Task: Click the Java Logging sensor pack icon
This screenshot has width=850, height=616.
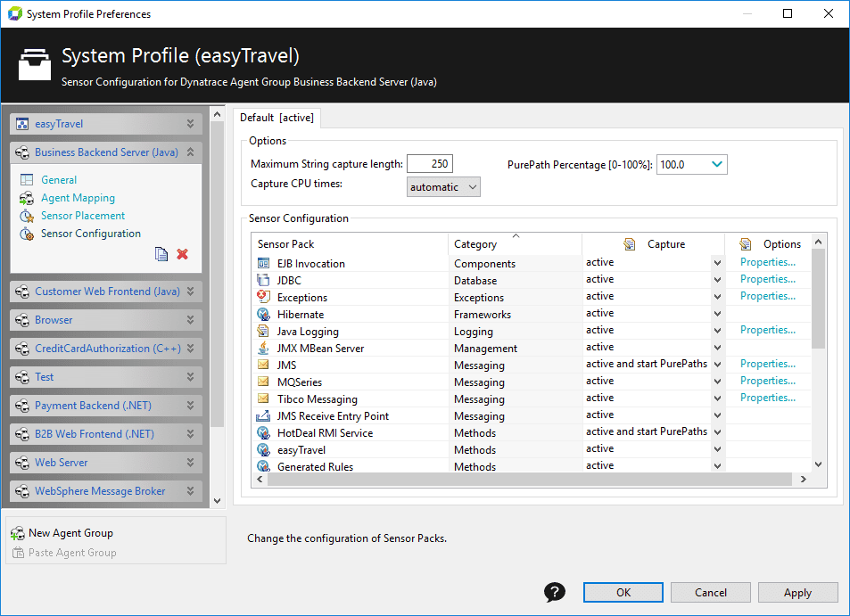Action: tap(263, 331)
